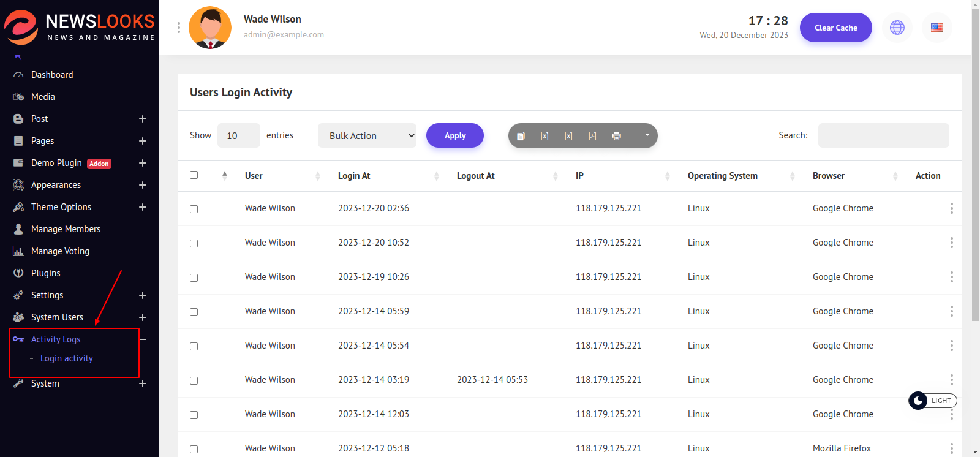Image resolution: width=980 pixels, height=457 pixels.
Task: Export the table as PDF
Action: click(x=592, y=136)
